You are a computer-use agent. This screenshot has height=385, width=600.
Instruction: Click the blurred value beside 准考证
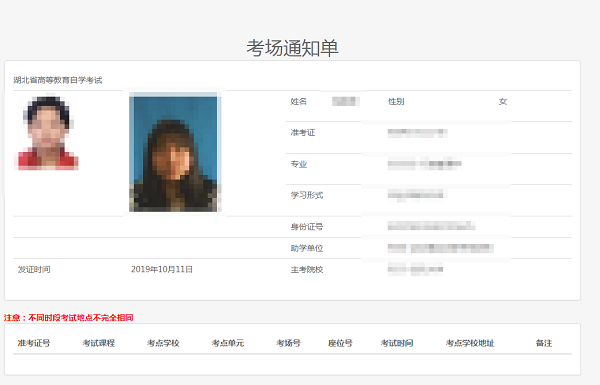[417, 133]
